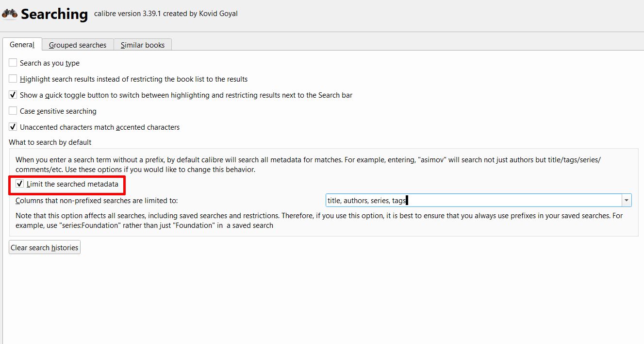644x344 pixels.
Task: Disable unaccented characters matching accented characters
Action: click(13, 127)
